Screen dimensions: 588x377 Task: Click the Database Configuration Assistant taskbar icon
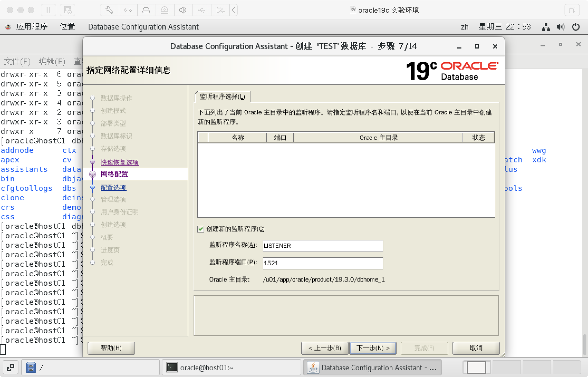[x=372, y=368]
